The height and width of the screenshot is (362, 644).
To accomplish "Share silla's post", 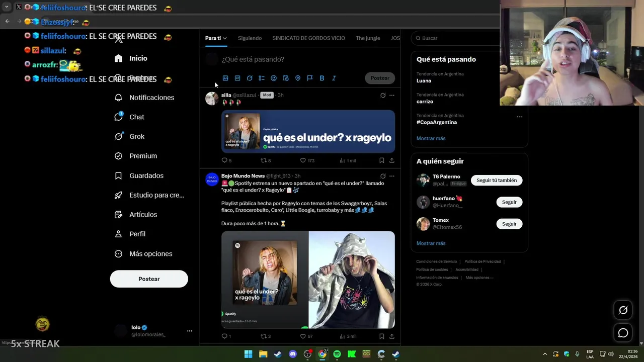I will point(392,160).
